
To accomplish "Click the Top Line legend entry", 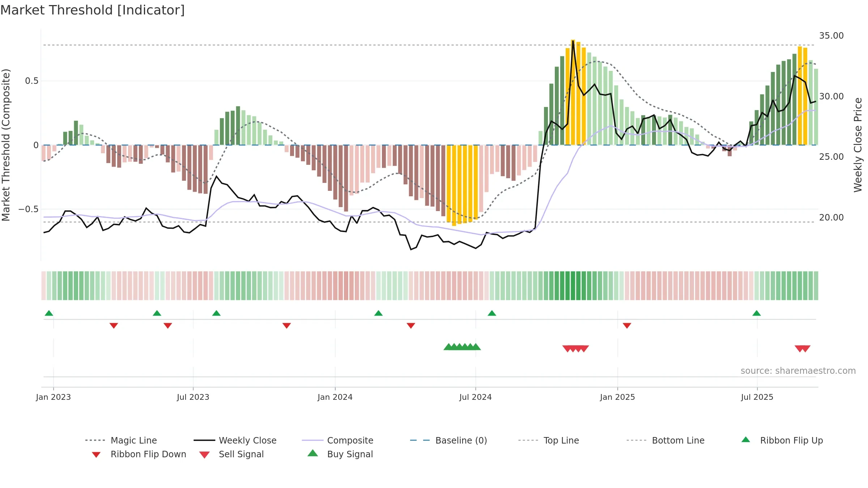I will coord(549,440).
